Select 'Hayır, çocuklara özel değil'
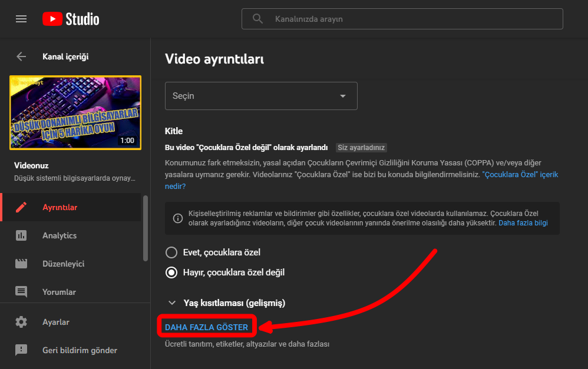Viewport: 588px width, 369px height. 171,272
